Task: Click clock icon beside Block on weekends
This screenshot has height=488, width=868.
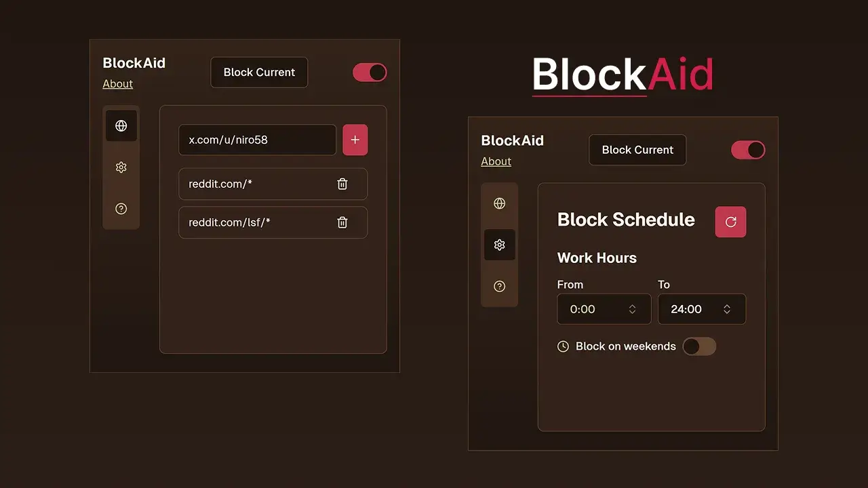Action: tap(563, 346)
